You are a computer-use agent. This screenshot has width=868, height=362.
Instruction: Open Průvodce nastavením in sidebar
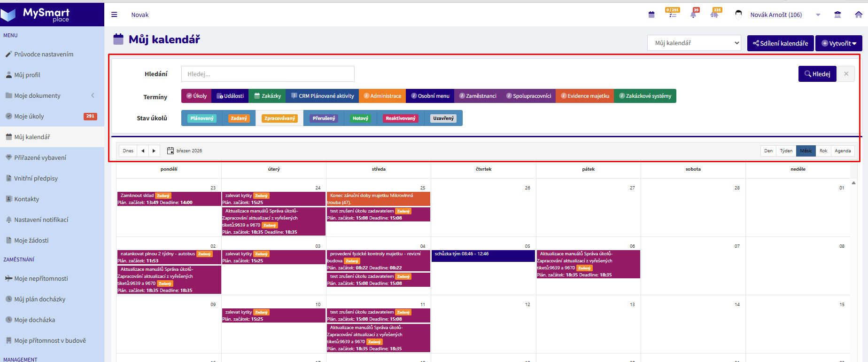tap(52, 54)
